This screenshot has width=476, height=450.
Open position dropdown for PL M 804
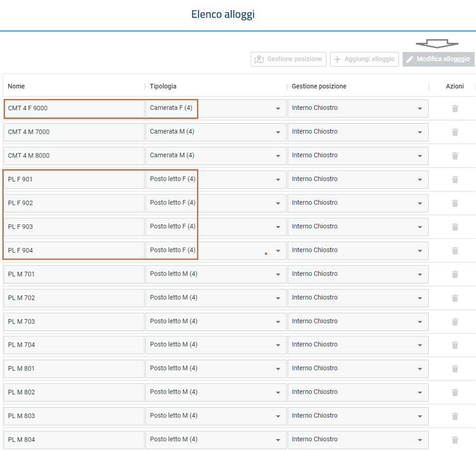click(358, 440)
